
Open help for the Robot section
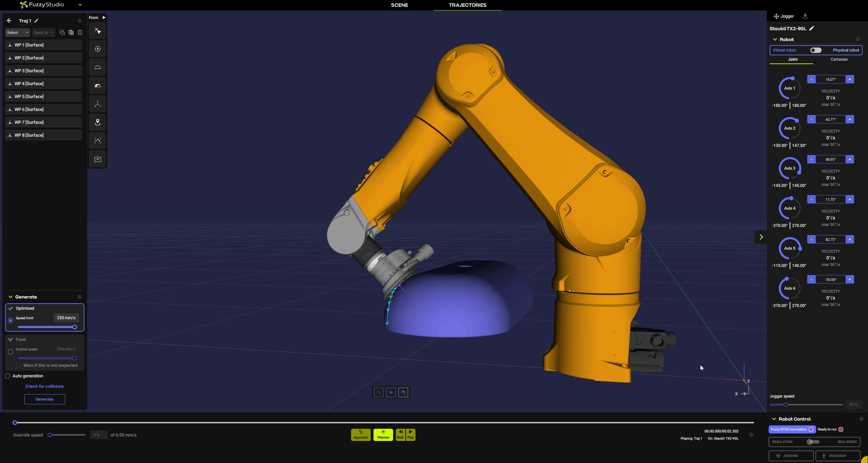coord(858,39)
